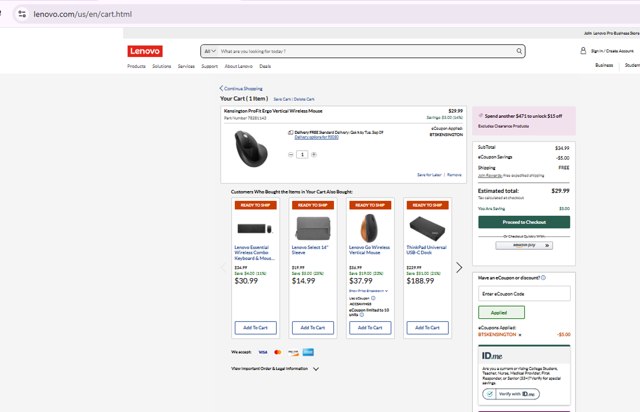The width and height of the screenshot is (640, 412).
Task: Add the $14.99 sleeve to cart
Action: pyautogui.click(x=313, y=327)
